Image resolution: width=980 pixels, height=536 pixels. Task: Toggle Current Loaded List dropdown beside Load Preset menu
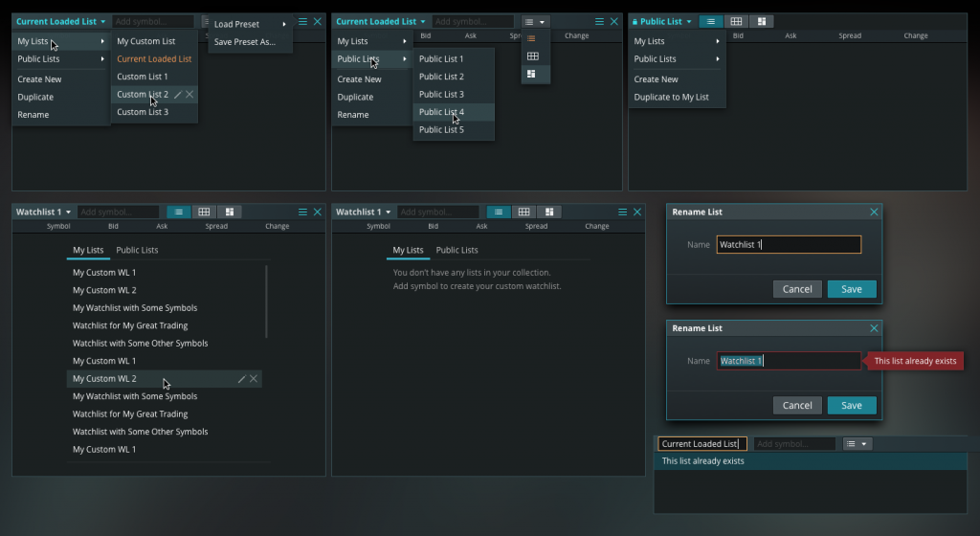pos(60,21)
